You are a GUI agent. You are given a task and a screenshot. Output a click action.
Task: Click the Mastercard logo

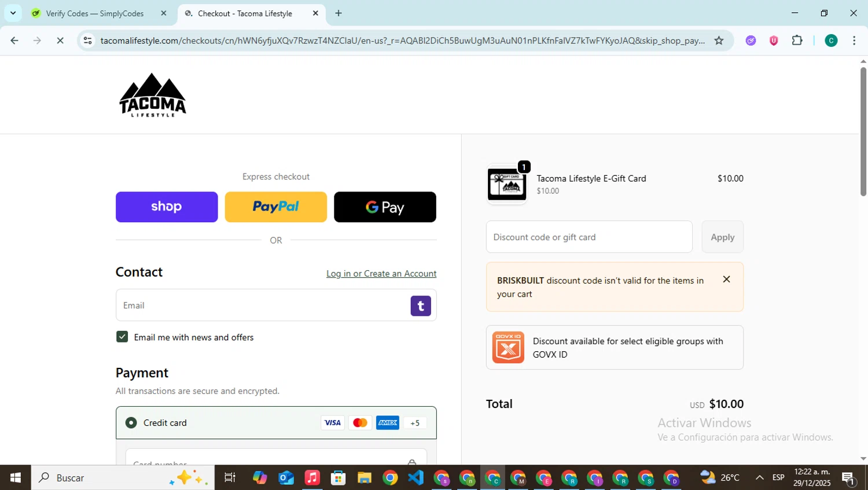tap(360, 423)
